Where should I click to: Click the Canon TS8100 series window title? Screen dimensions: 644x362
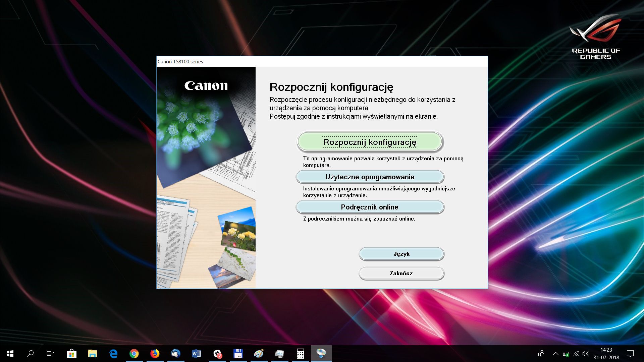pos(180,61)
